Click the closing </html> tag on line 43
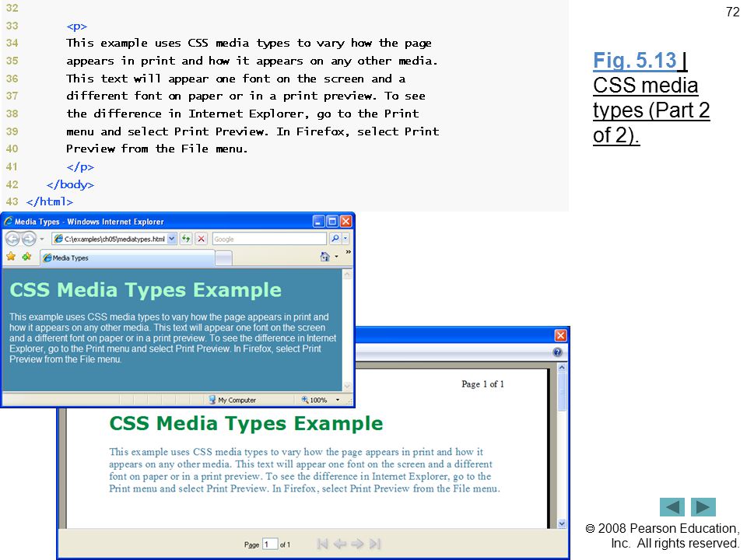 coord(50,202)
